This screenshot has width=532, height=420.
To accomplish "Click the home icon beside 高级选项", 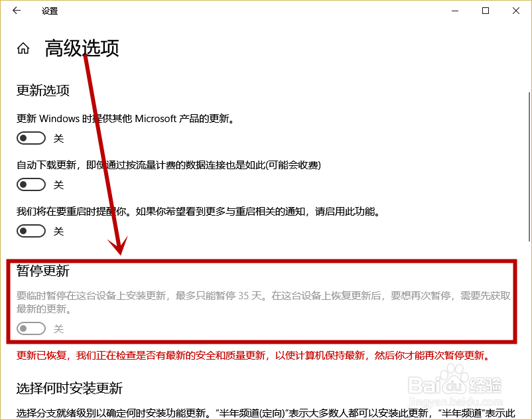I will 23,48.
